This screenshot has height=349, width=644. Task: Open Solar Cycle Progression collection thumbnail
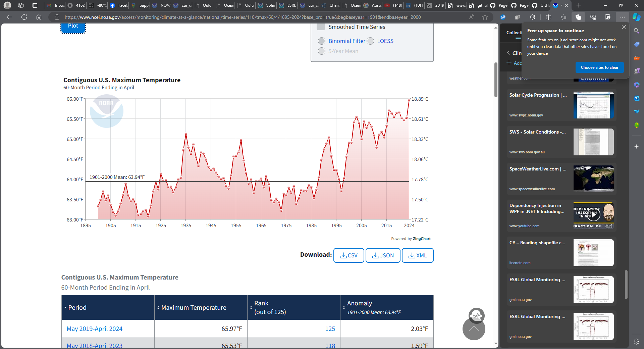[593, 105]
